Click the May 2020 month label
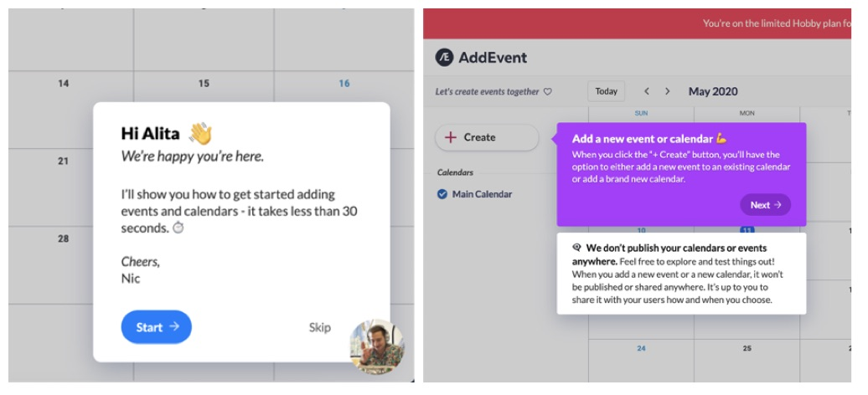This screenshot has height=395, width=868. (713, 91)
